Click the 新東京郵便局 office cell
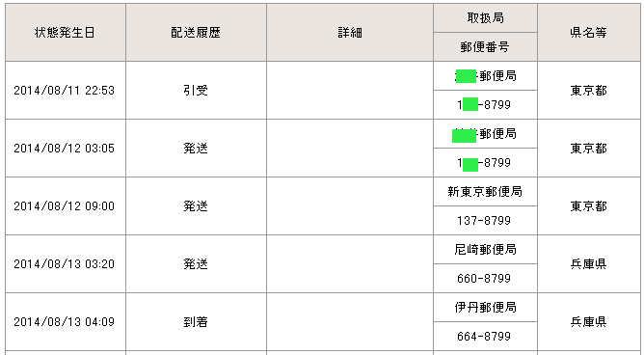Image resolution: width=644 pixels, height=355 pixels. pyautogui.click(x=485, y=191)
